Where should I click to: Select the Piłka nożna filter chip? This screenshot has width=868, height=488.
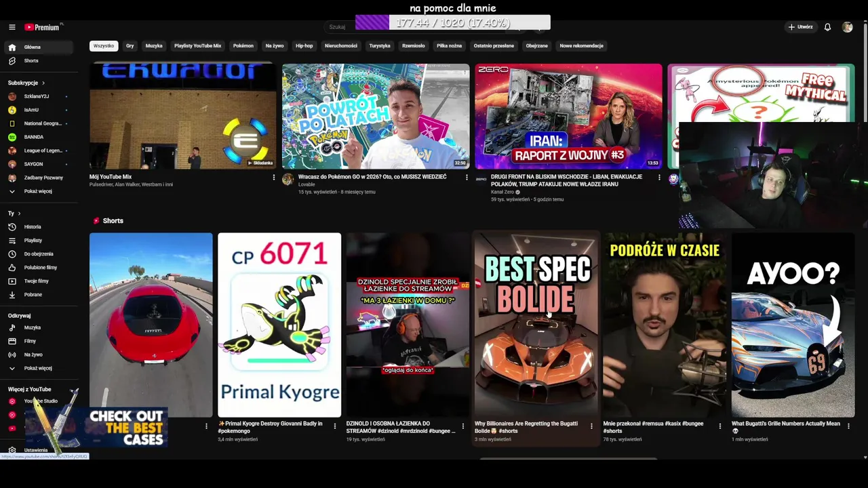pyautogui.click(x=450, y=46)
